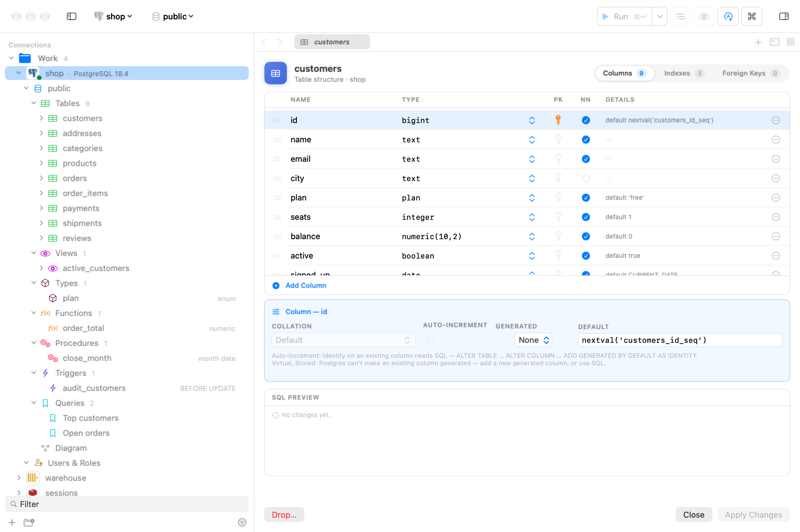Click the format query list icon
Screen dimensions: 800x532
click(681, 16)
